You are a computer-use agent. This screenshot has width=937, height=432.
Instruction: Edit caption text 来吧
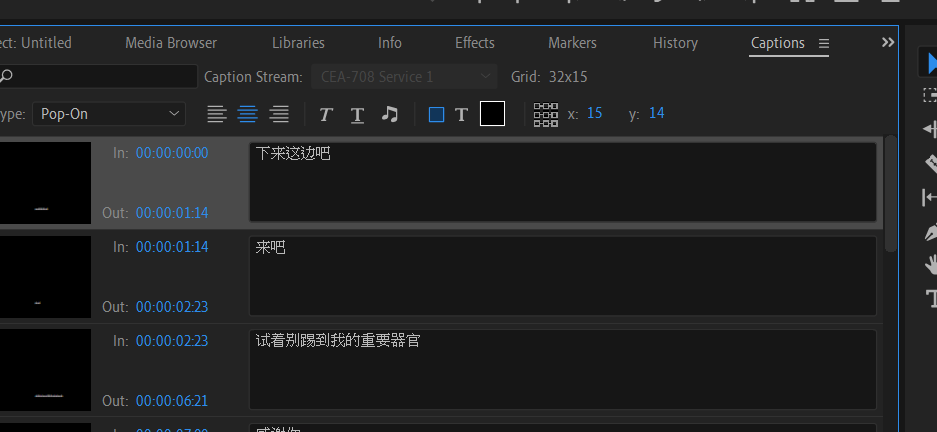[563, 275]
